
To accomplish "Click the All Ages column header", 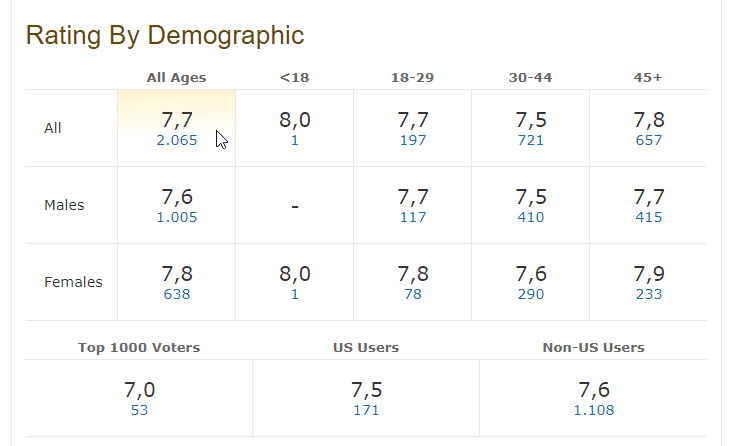I will coord(177,77).
